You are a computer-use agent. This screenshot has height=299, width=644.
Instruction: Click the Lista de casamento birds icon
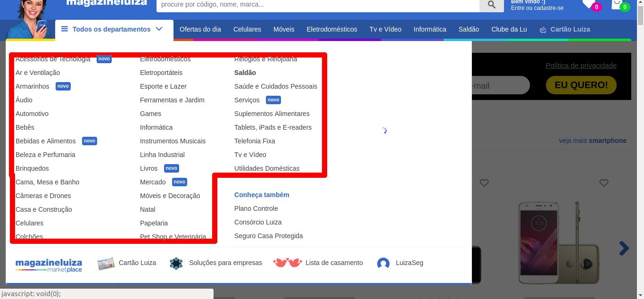pyautogui.click(x=287, y=263)
